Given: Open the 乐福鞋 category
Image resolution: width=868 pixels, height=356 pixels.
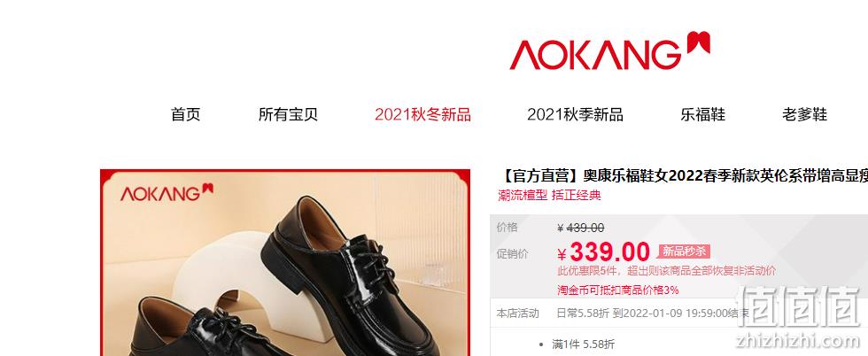Looking at the screenshot, I should tap(703, 114).
